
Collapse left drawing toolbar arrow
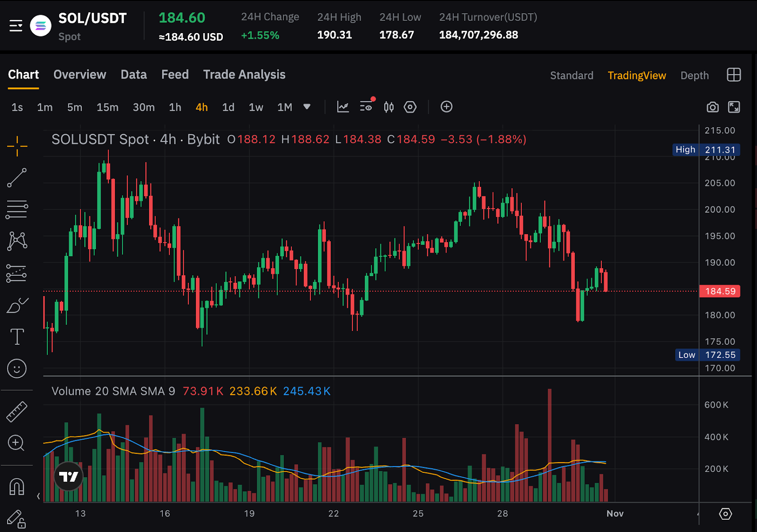[38, 496]
